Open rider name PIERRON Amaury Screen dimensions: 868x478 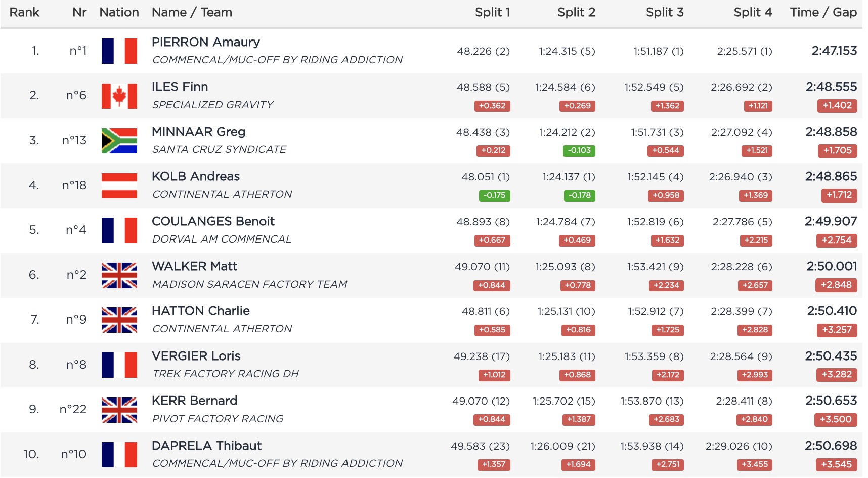pos(206,42)
